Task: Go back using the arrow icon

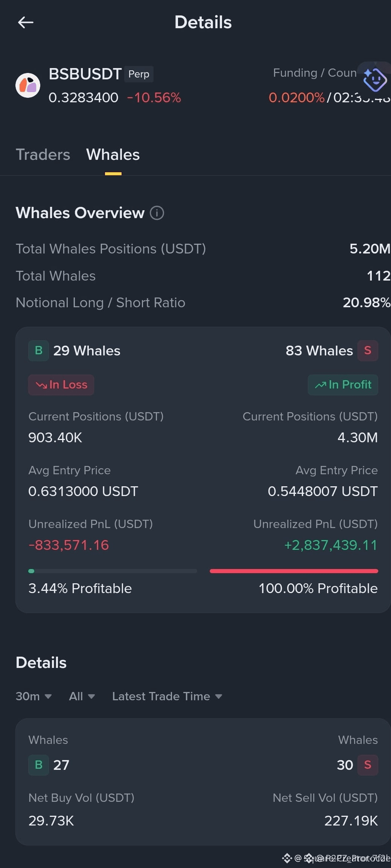Action: pos(26,23)
